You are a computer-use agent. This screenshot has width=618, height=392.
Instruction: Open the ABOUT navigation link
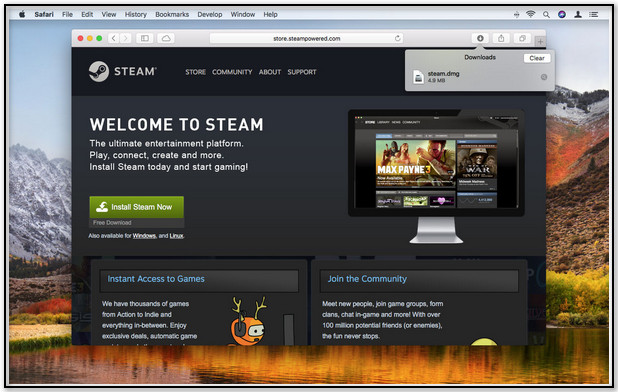(x=270, y=72)
